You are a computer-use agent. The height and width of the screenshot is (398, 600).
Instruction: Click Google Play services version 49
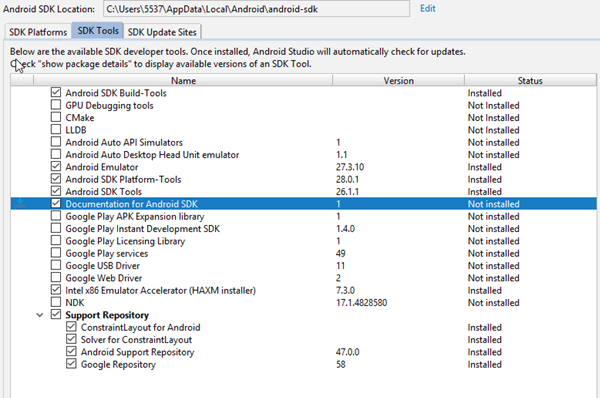(x=341, y=253)
